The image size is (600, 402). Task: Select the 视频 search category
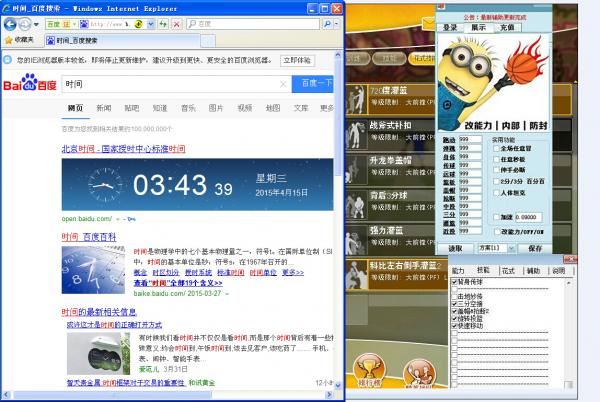[x=245, y=108]
